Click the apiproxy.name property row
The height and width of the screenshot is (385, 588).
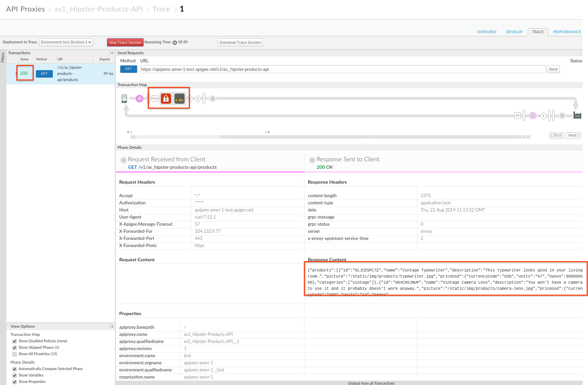(x=210, y=335)
